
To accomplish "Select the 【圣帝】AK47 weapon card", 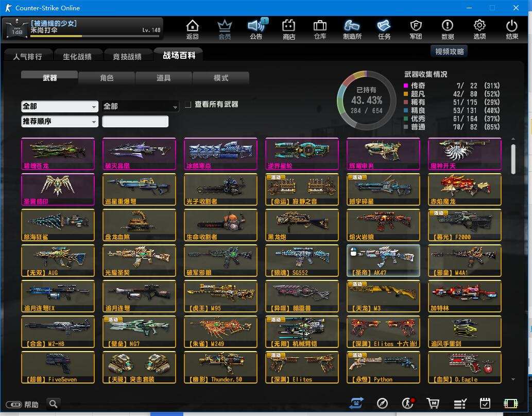I will (383, 261).
